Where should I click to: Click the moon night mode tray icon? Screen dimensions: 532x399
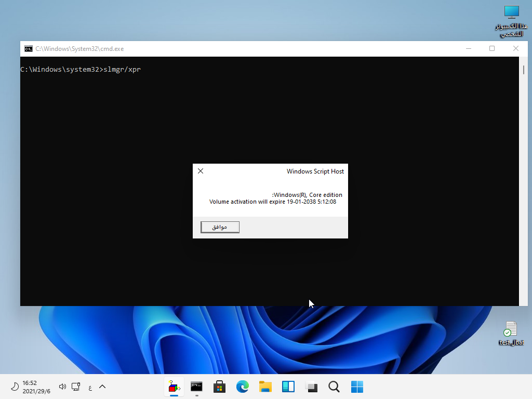15,387
